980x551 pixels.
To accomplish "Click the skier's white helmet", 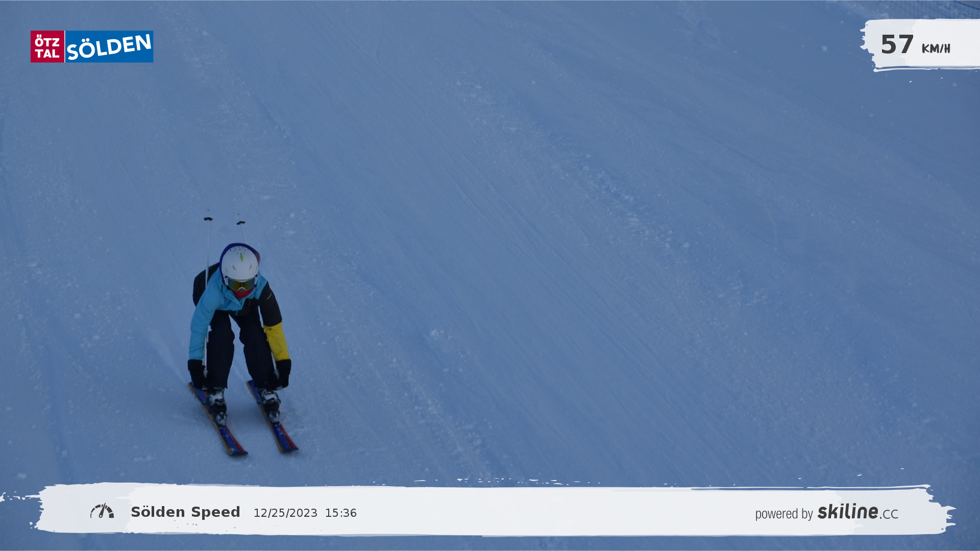I will pyautogui.click(x=239, y=263).
